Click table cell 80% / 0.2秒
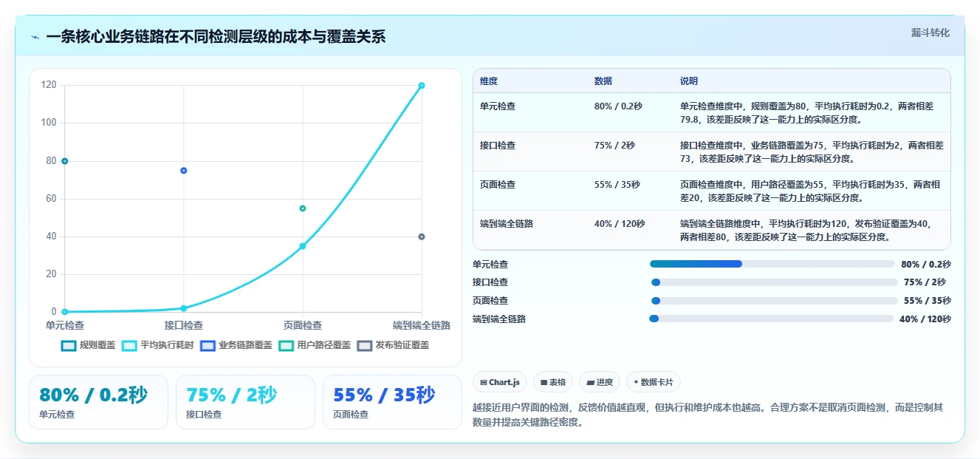980x459 pixels. [618, 106]
